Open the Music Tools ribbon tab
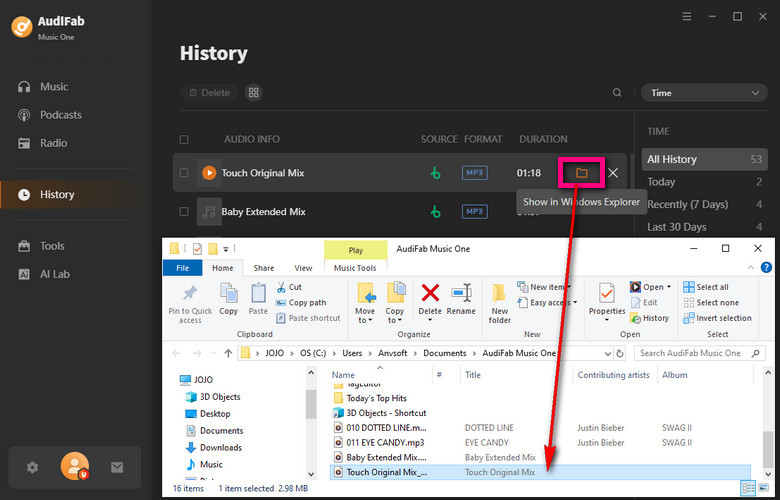780x500 pixels. coord(355,268)
